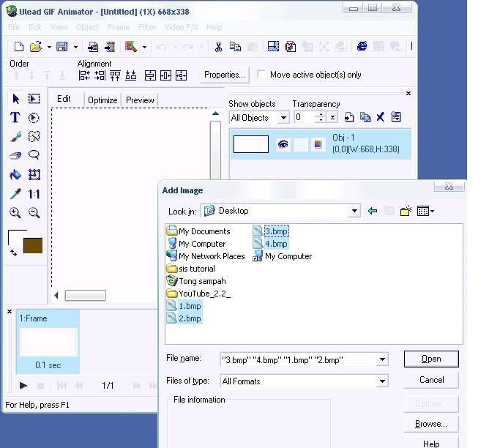
Task: Expand the File name dropdown arrow
Action: coord(382,359)
